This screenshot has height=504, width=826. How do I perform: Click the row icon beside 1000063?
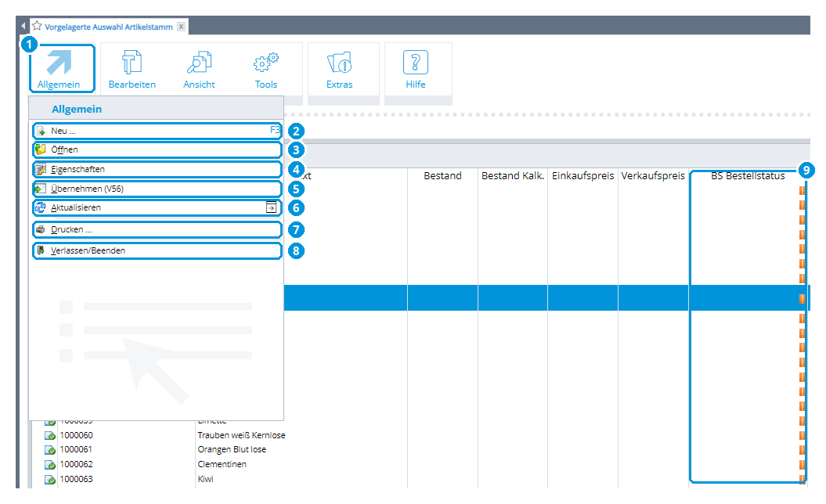(x=50, y=479)
